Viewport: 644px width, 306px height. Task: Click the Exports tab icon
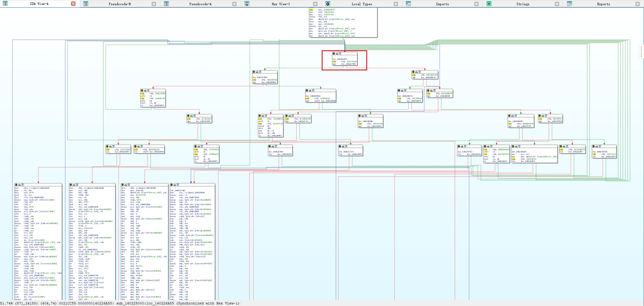[569, 4]
